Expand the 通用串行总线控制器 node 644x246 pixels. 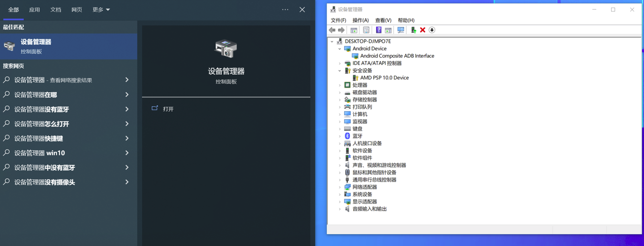[340, 180]
